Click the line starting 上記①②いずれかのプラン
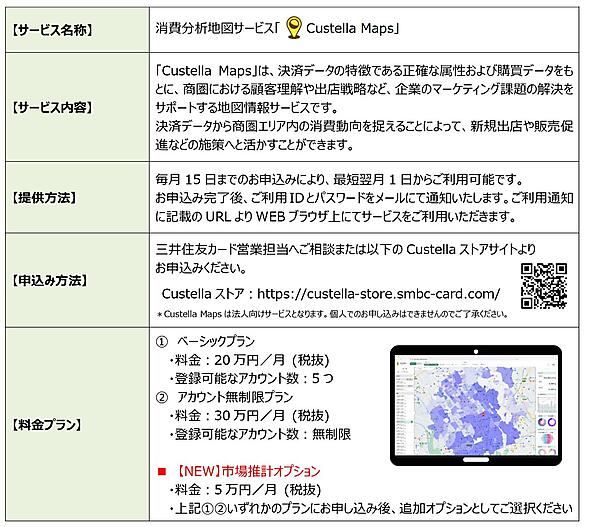Screen dimensions: 600x527 [370, 508]
